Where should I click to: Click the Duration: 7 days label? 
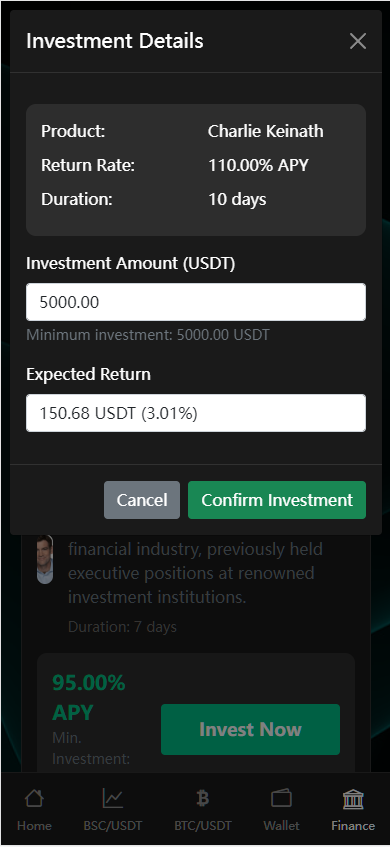[x=122, y=627]
